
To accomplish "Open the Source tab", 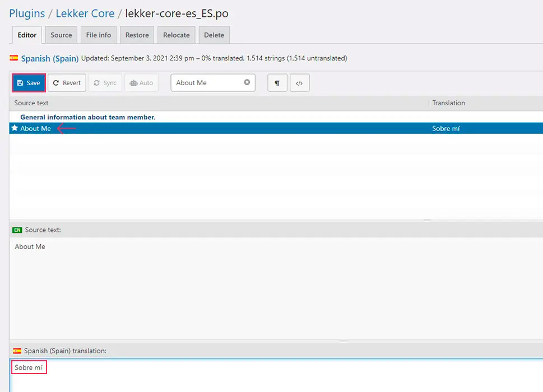I will (x=61, y=35).
